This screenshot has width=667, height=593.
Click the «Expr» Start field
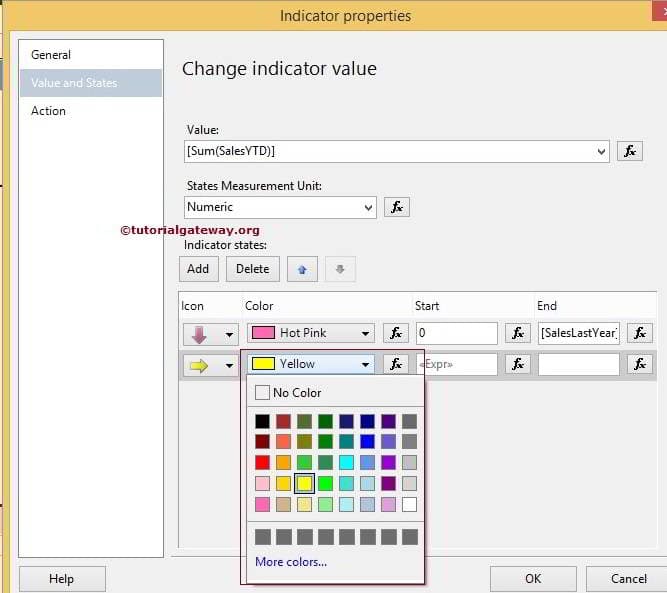[x=456, y=364]
